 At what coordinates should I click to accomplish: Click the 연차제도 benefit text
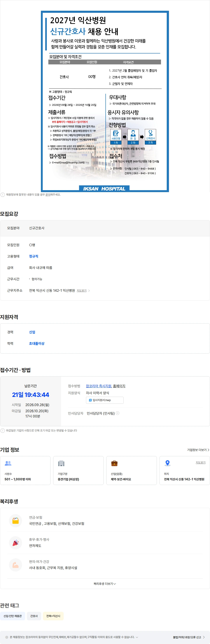tap(35, 545)
